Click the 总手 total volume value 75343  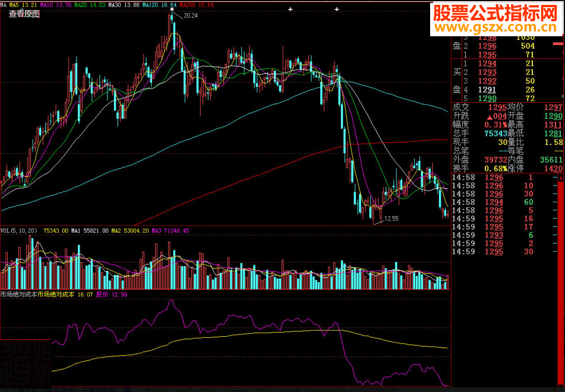pyautogui.click(x=496, y=133)
